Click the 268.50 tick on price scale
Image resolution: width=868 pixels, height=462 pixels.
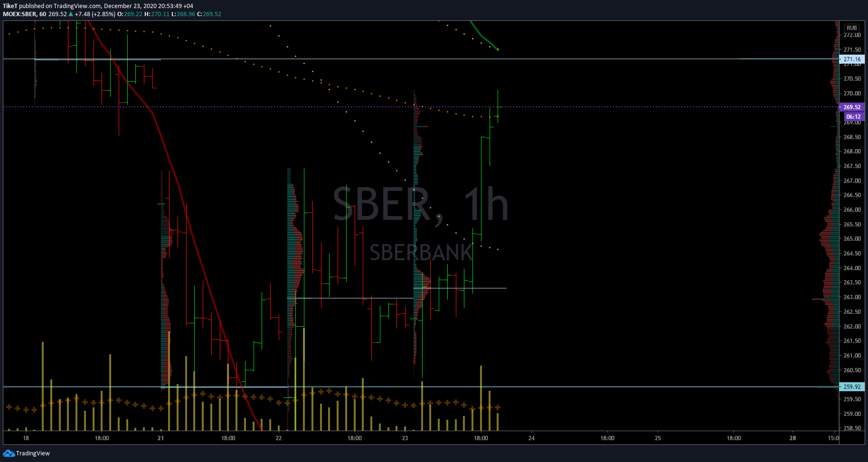click(x=852, y=137)
